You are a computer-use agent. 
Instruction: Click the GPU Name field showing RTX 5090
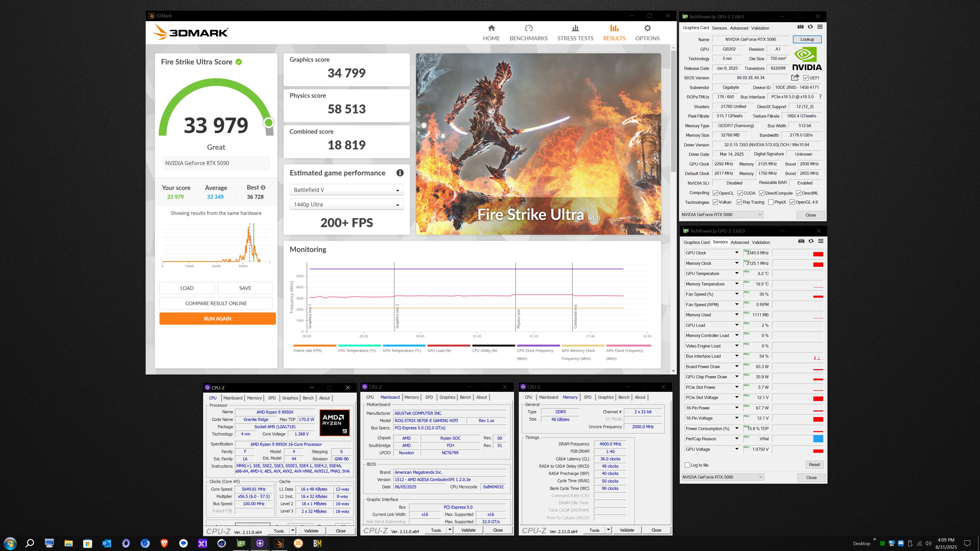coord(750,39)
